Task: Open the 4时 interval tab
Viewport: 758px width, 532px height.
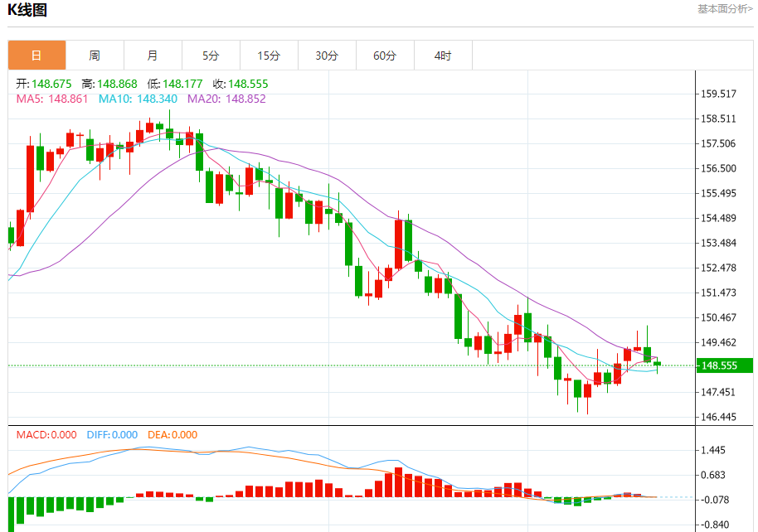Action: pos(443,56)
